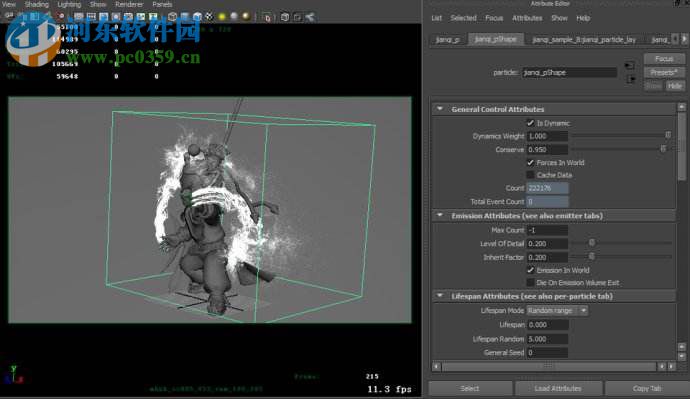Open the Attribute Editor Help menu
The width and height of the screenshot is (690, 399).
point(583,18)
